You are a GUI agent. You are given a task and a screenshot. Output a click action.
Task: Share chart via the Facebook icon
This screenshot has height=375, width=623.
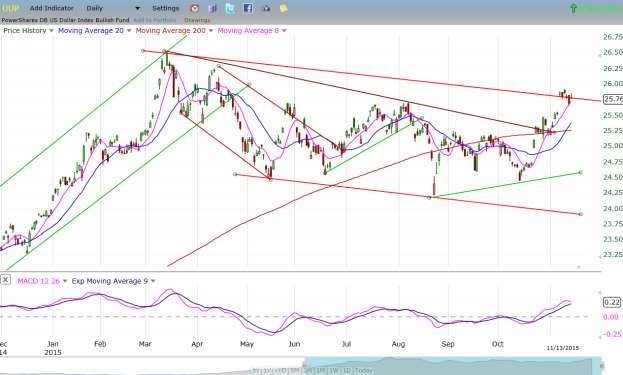click(x=248, y=8)
